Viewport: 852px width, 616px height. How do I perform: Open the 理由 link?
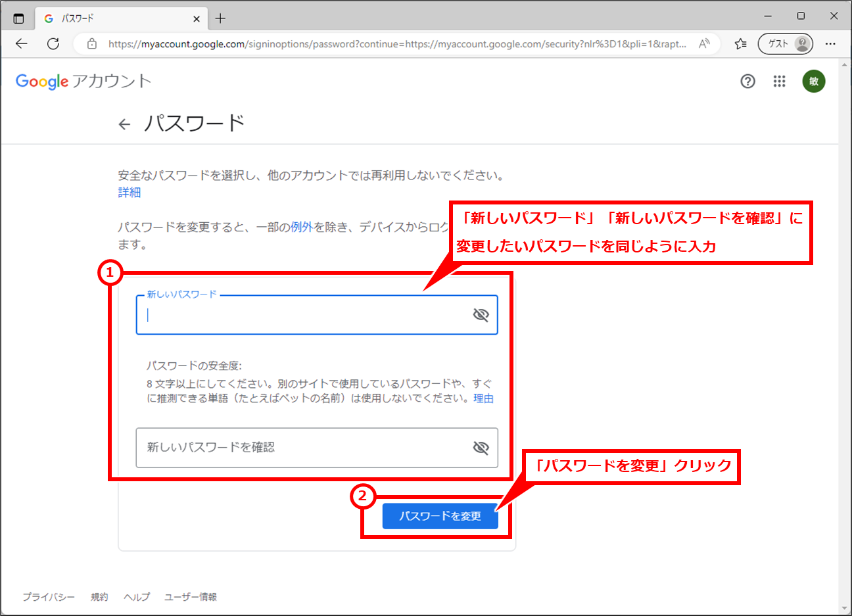click(x=483, y=398)
